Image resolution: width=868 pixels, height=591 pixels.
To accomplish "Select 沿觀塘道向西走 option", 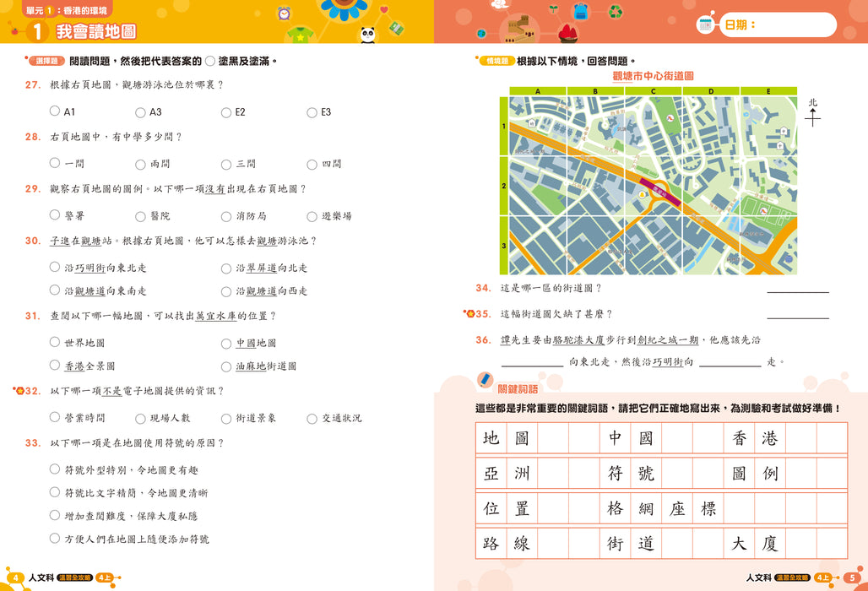I will [x=225, y=292].
